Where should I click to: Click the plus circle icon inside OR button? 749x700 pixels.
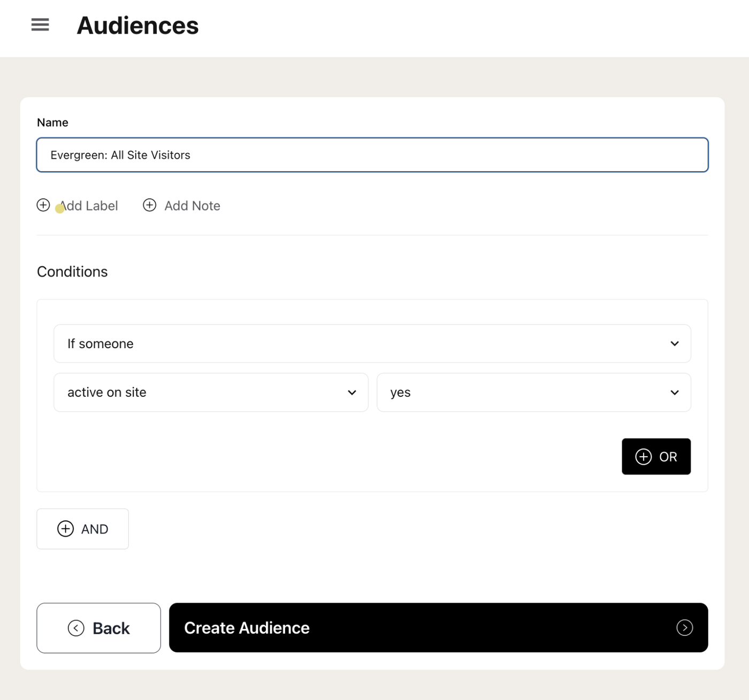pyautogui.click(x=643, y=457)
